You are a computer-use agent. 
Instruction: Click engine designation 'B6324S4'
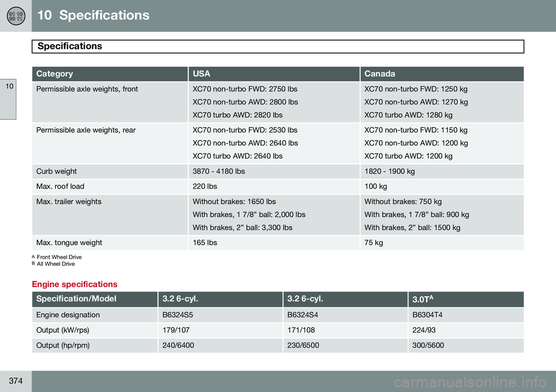tap(303, 315)
